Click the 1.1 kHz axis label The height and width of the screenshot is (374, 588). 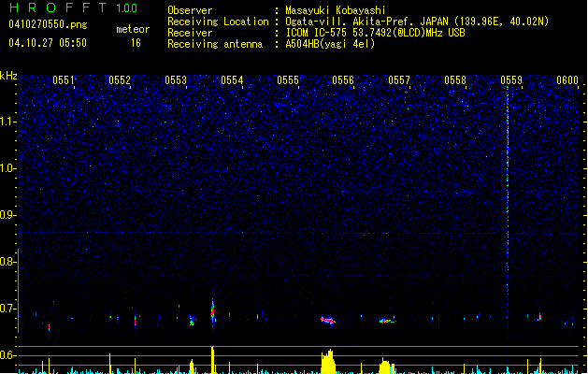coord(8,122)
